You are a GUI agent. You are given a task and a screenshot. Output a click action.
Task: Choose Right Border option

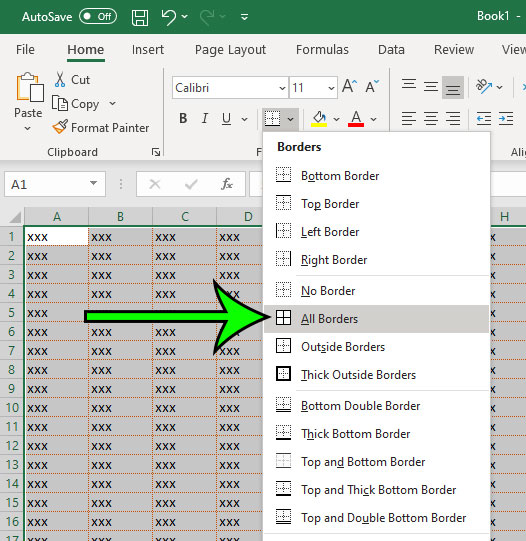(377, 260)
